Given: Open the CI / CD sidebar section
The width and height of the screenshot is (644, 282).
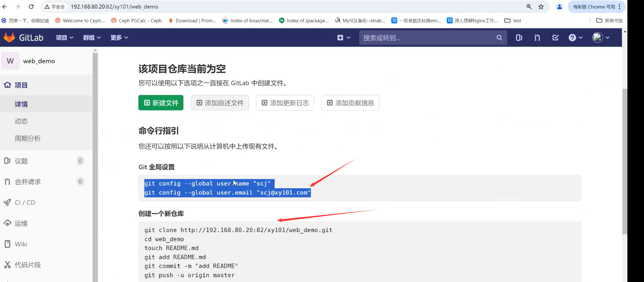Looking at the screenshot, I should (x=25, y=202).
